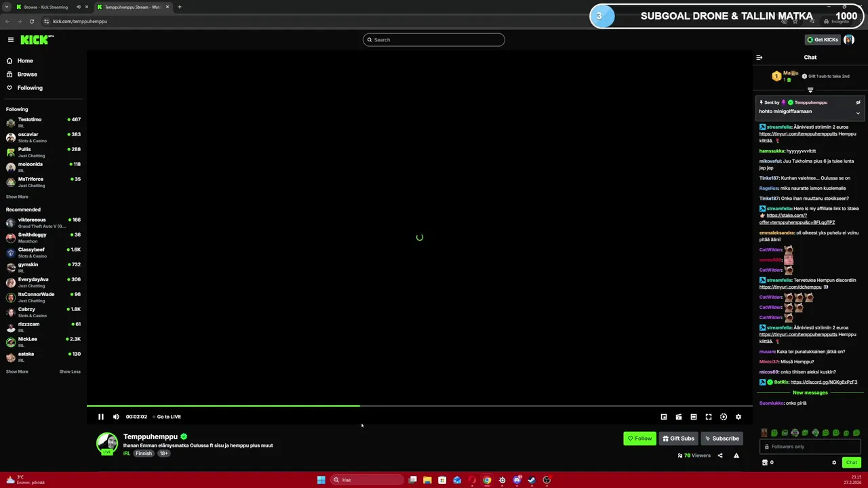Open the playback speed control icon
The height and width of the screenshot is (488, 868).
click(724, 417)
